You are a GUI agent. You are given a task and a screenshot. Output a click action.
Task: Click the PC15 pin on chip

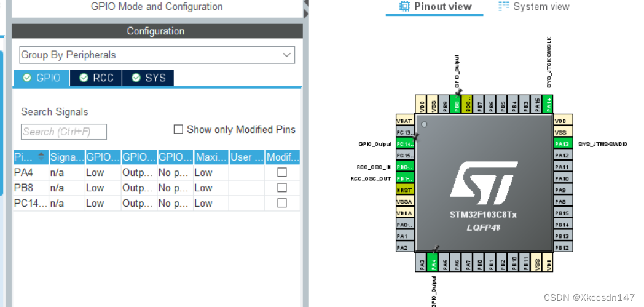405,156
